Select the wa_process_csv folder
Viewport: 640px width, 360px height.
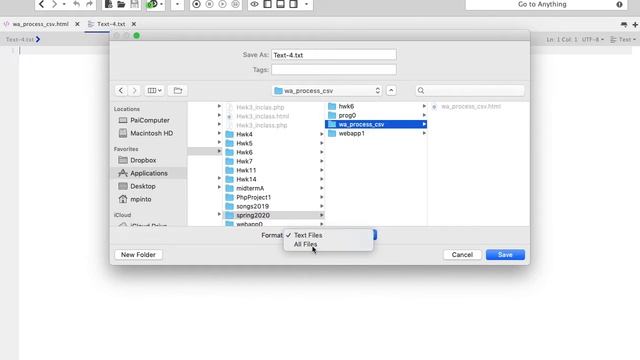[376, 124]
